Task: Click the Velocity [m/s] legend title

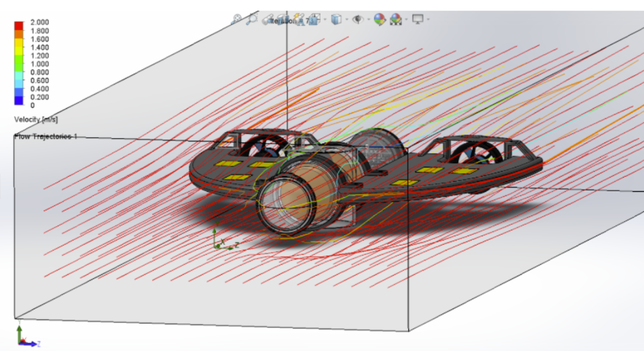Action: tap(36, 119)
